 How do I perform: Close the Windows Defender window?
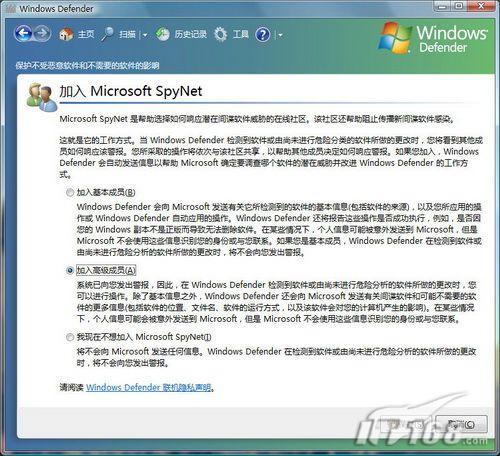coord(481,6)
